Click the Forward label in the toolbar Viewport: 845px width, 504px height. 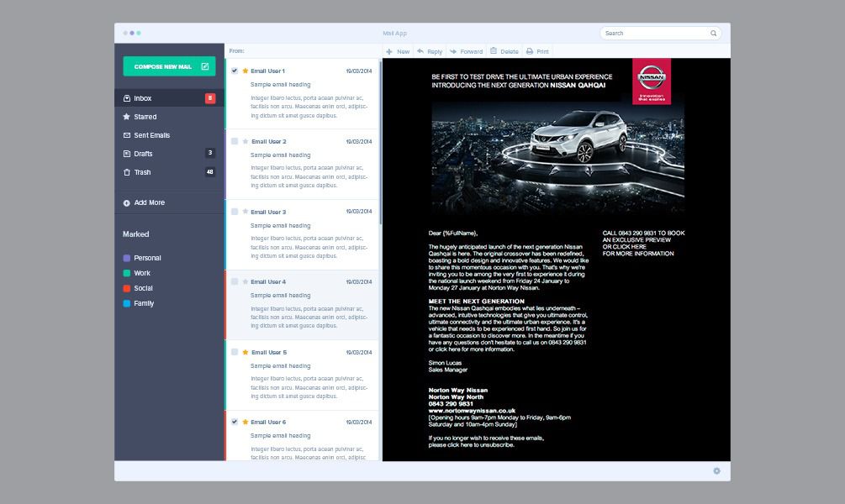[472, 52]
